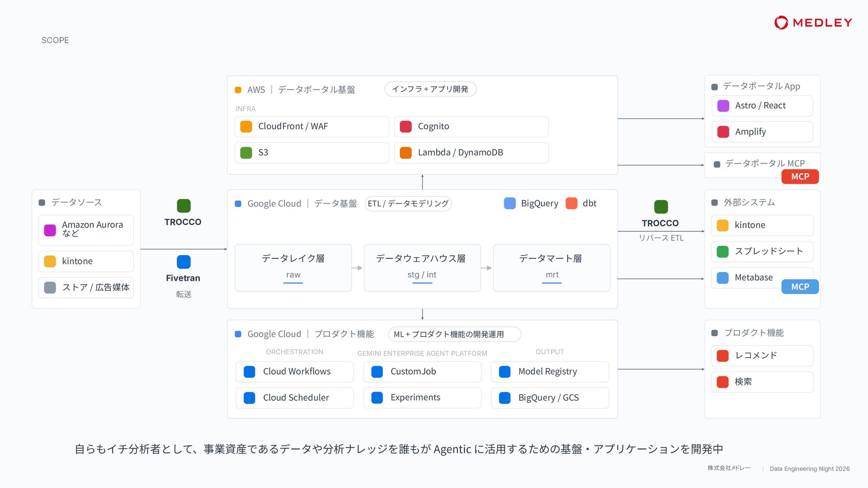Click the Amazon Aurora など label

pyautogui.click(x=92, y=229)
